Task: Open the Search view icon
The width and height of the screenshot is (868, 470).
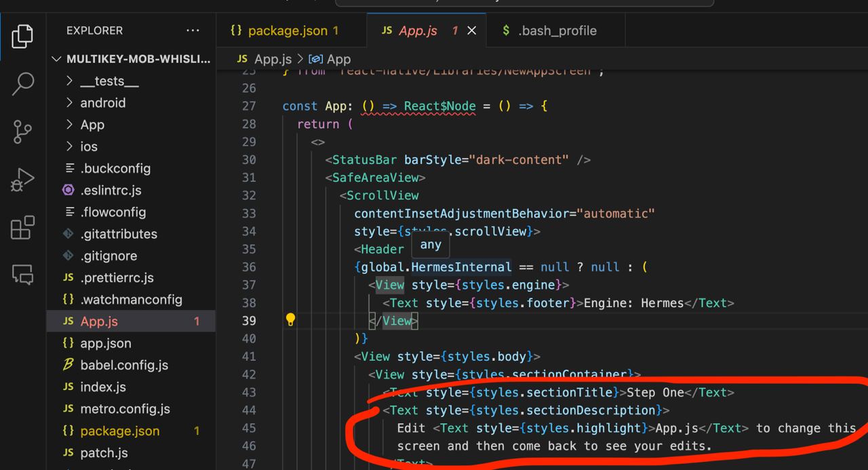Action: [22, 83]
